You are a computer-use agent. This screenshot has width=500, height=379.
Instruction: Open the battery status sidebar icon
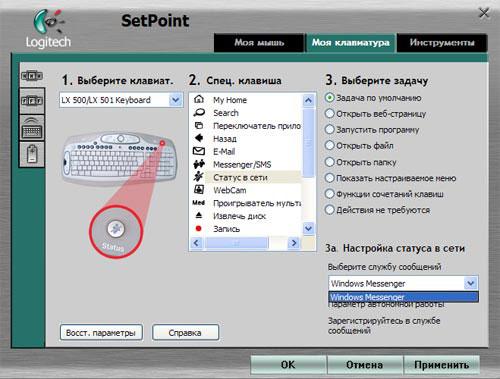click(32, 154)
